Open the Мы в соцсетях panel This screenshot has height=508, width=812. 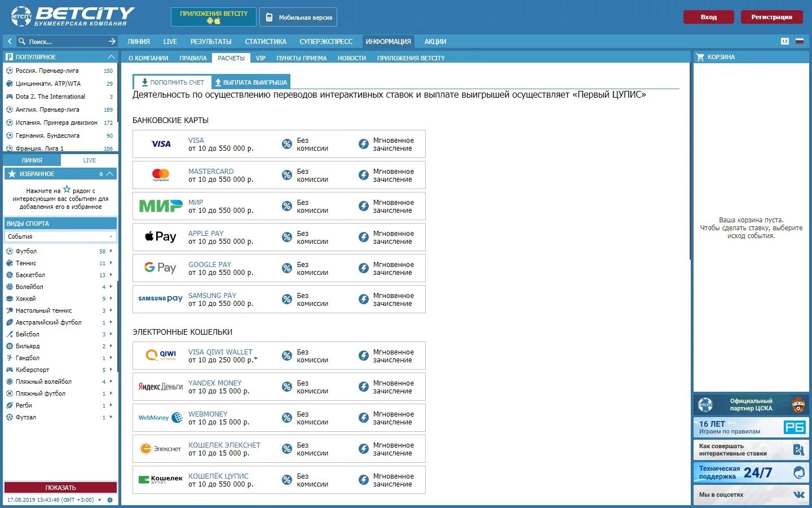751,494
